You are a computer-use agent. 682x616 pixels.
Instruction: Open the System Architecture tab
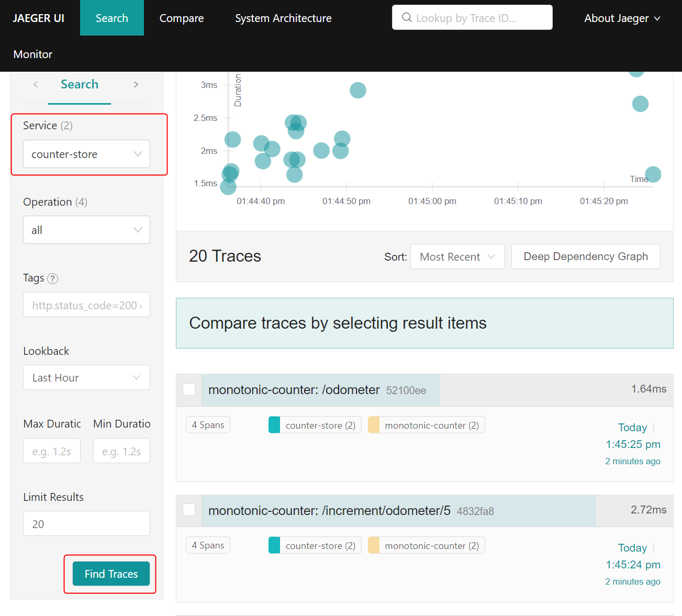pyautogui.click(x=283, y=18)
